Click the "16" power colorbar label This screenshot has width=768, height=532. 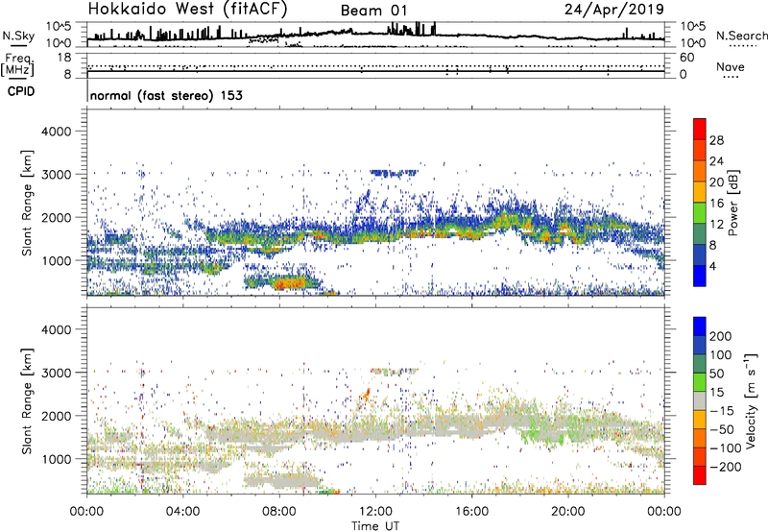pos(716,204)
